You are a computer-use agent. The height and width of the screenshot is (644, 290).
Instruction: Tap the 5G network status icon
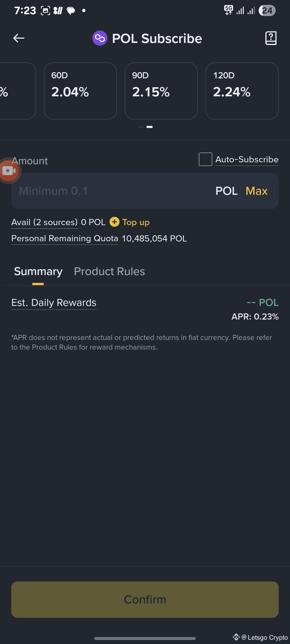coord(229,10)
